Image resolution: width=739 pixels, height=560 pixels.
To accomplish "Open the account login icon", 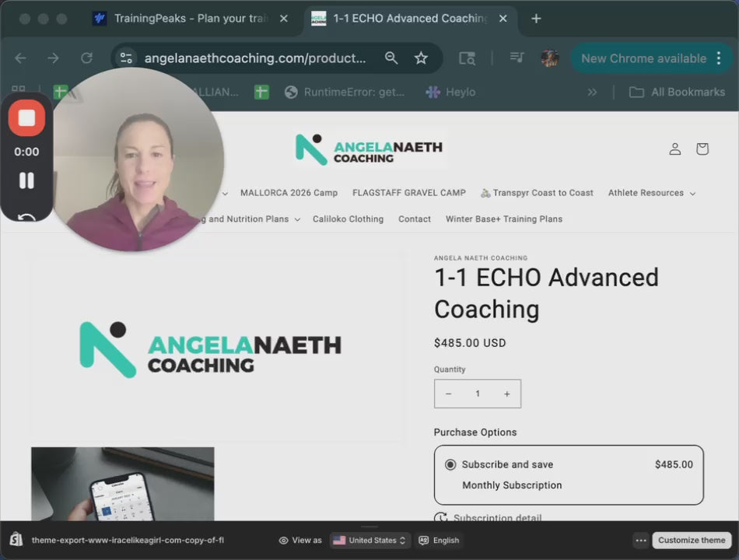I will 674,149.
